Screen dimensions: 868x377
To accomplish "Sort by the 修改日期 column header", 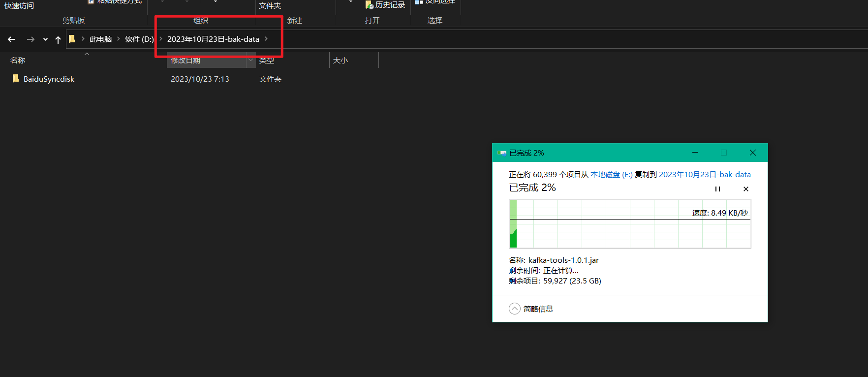I will pyautogui.click(x=186, y=60).
